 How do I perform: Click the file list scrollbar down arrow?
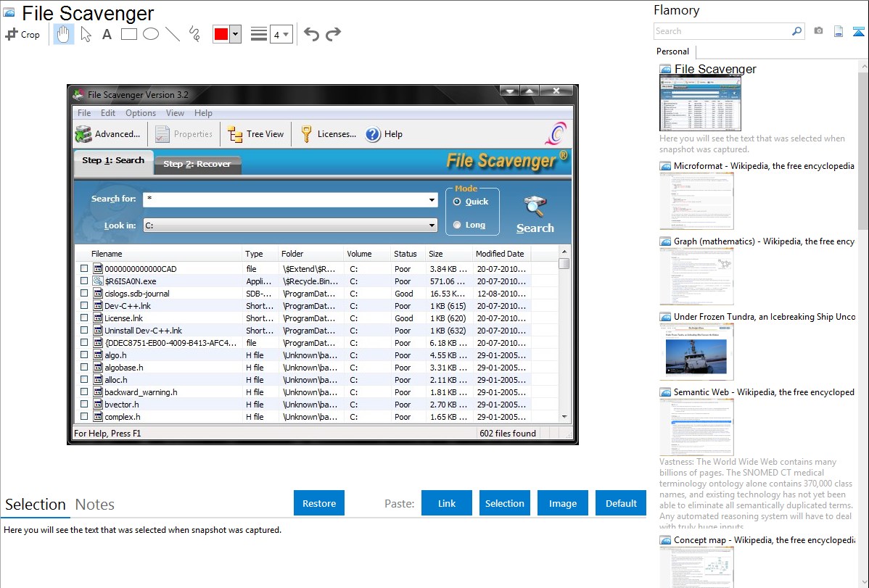coord(564,417)
